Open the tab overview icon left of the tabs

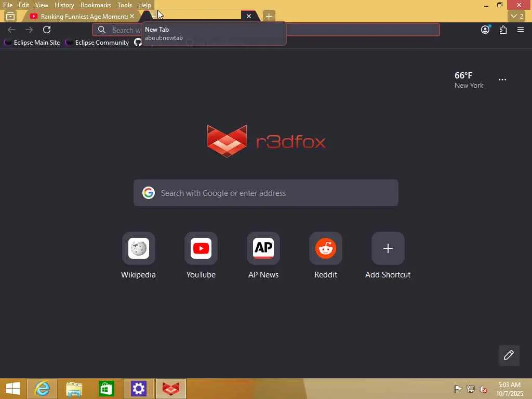10,16
